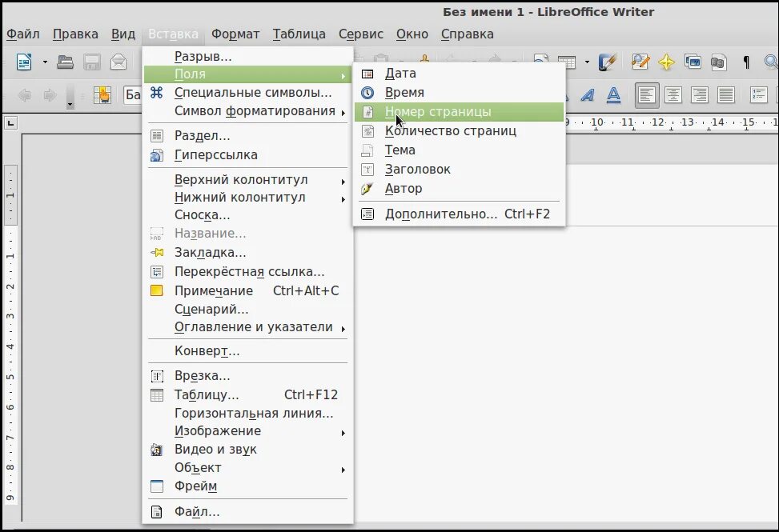The width and height of the screenshot is (779, 532).
Task: Open the Сервис menu
Action: (361, 34)
